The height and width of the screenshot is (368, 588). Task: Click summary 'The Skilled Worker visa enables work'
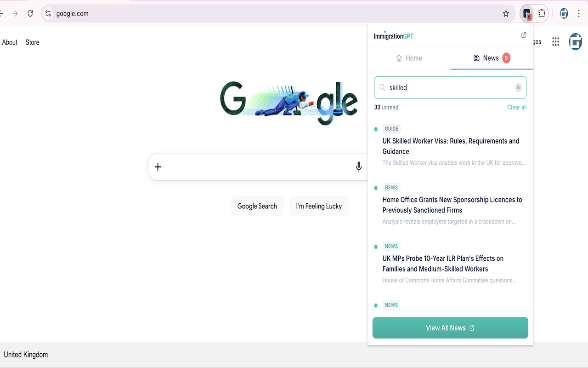coord(454,163)
